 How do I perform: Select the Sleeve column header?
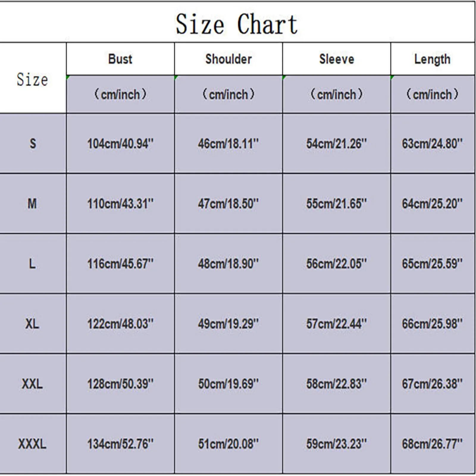click(336, 59)
